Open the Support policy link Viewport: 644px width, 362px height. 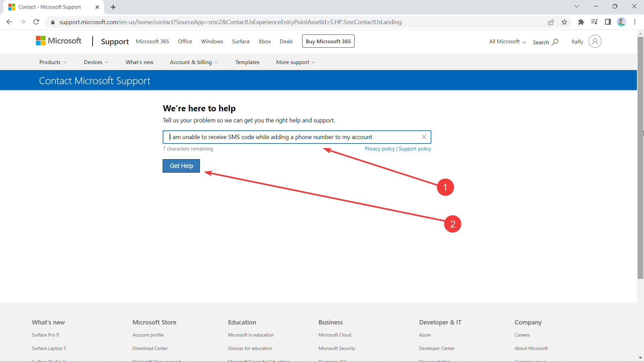point(415,149)
